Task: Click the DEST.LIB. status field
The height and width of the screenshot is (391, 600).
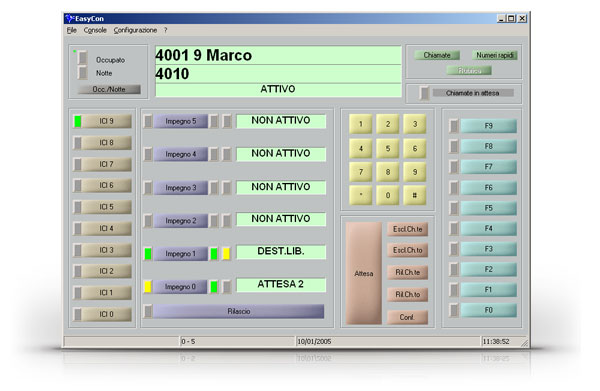Action: [x=281, y=252]
